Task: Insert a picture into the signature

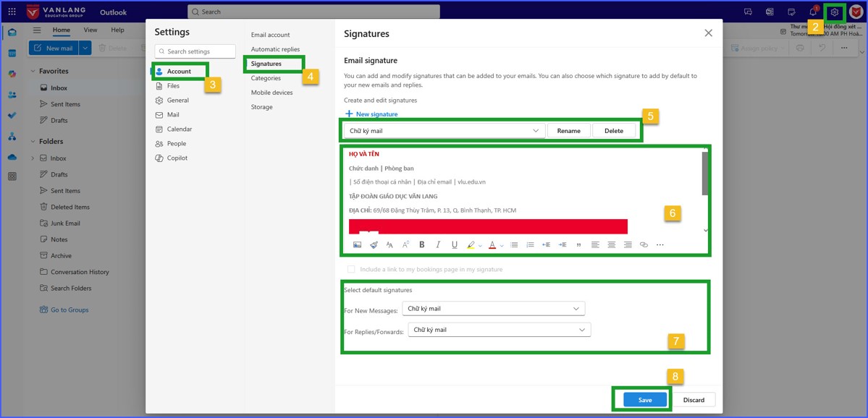Action: 357,245
